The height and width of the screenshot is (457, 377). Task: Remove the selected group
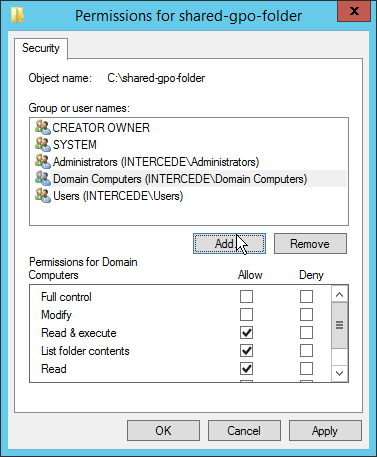pyautogui.click(x=310, y=243)
